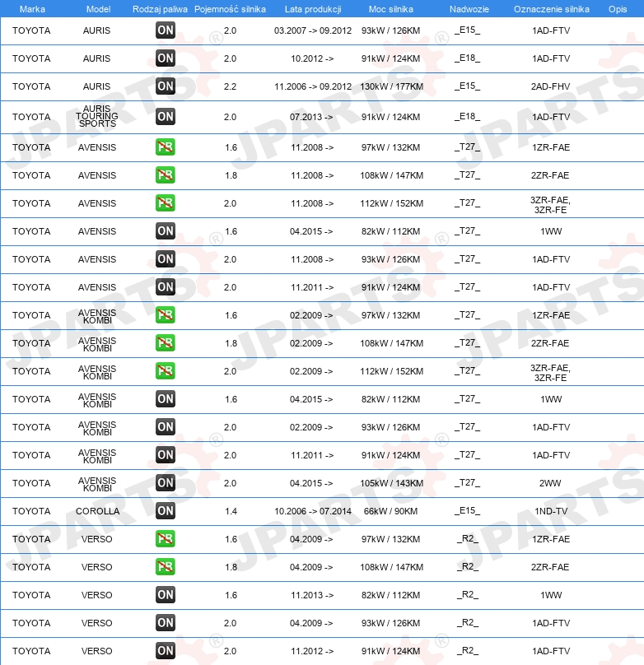Click the 1ND-TV engine code
Image resolution: width=644 pixels, height=665 pixels.
[551, 511]
